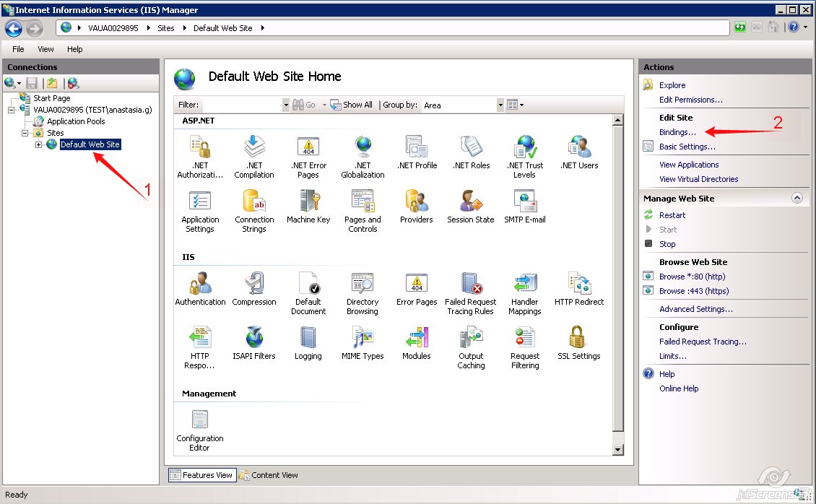Open the Group by Area dropdown
The height and width of the screenshot is (504, 816).
coord(500,105)
